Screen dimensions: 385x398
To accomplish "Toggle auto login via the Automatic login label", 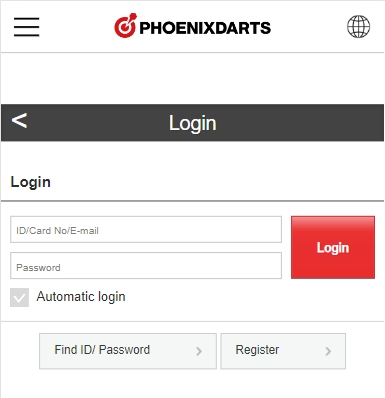I will (x=81, y=297).
